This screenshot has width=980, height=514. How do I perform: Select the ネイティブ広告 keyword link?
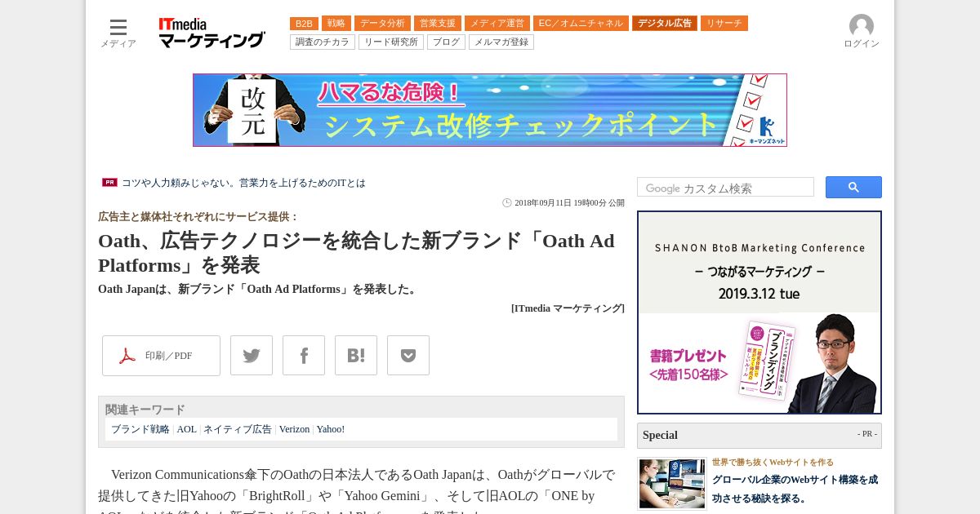(238, 429)
